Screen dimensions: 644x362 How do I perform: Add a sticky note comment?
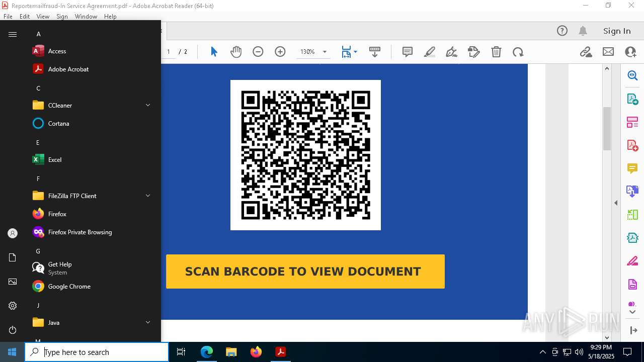[408, 52]
